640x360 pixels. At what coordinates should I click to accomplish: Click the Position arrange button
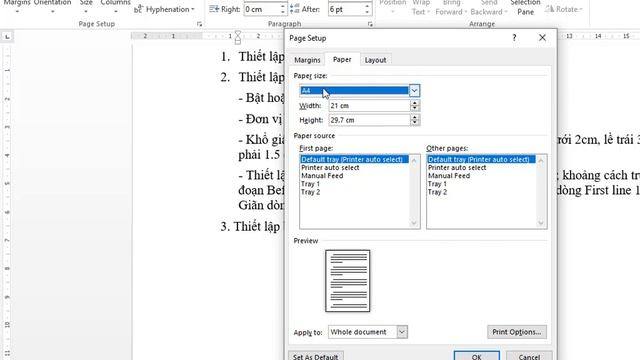[x=393, y=7]
